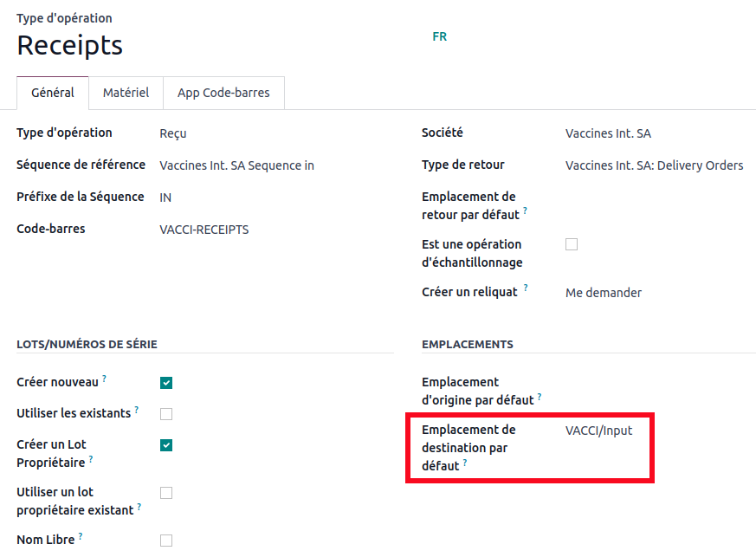Viewport: 756px width, 557px height.
Task: Open the App Code-barres tab
Action: [x=223, y=93]
